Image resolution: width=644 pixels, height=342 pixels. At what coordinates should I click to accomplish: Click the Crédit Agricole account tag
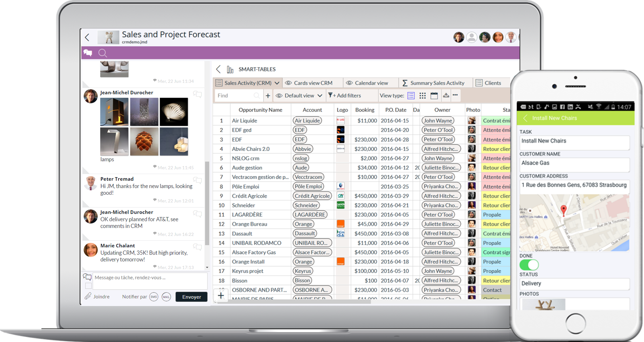tap(312, 196)
